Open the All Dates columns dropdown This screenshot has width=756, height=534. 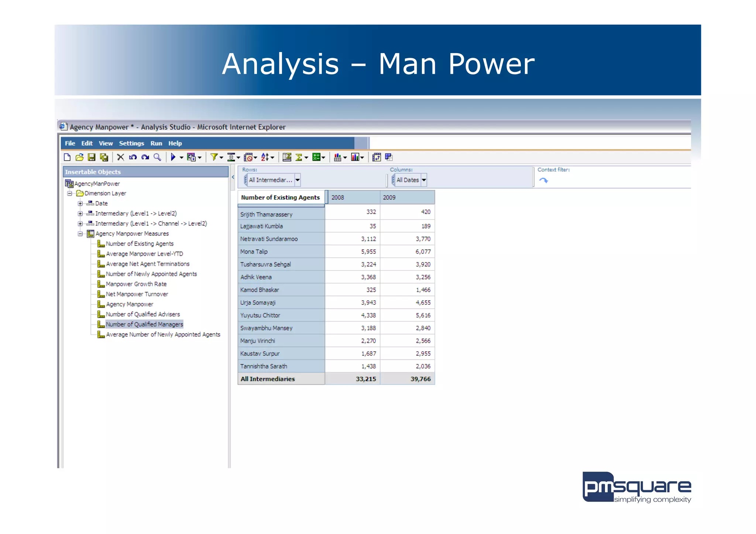click(424, 180)
